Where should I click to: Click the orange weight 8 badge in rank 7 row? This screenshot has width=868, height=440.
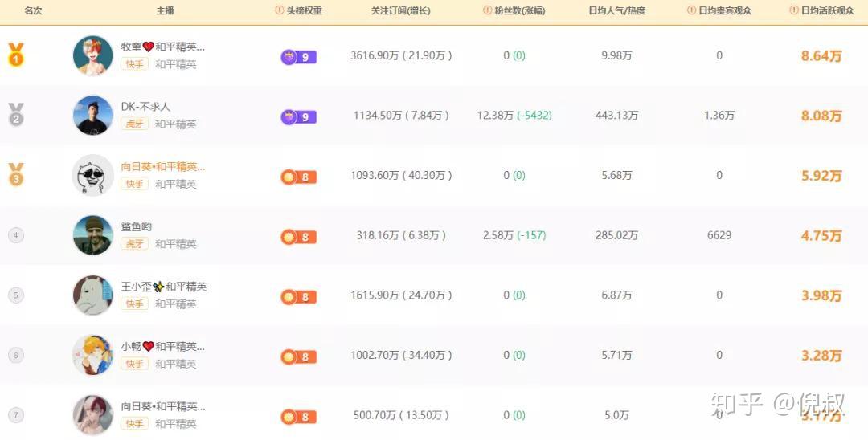point(298,417)
